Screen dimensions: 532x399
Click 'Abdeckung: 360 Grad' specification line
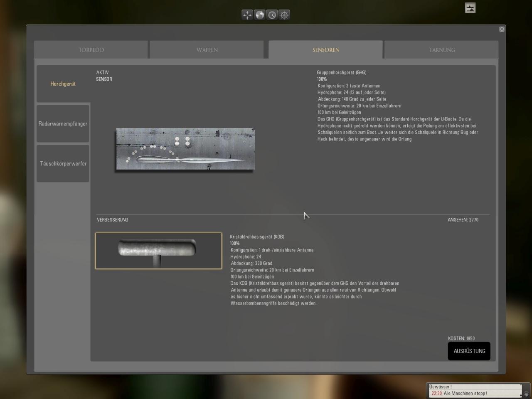pos(251,264)
